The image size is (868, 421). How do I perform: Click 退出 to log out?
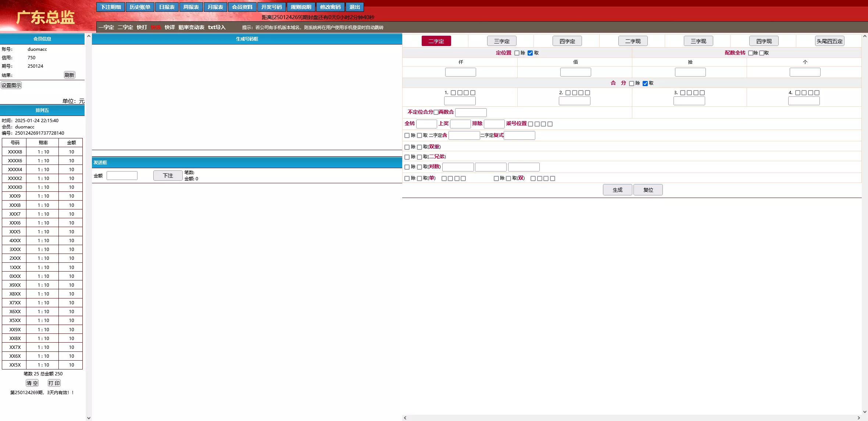354,7
